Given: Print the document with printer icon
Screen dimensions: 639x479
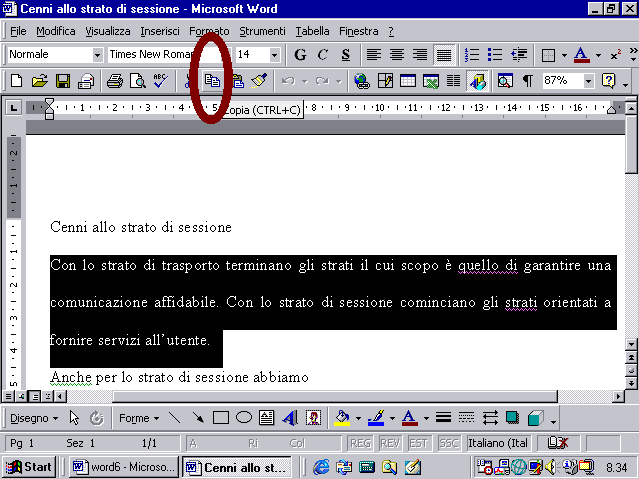Looking at the screenshot, I should (x=115, y=81).
